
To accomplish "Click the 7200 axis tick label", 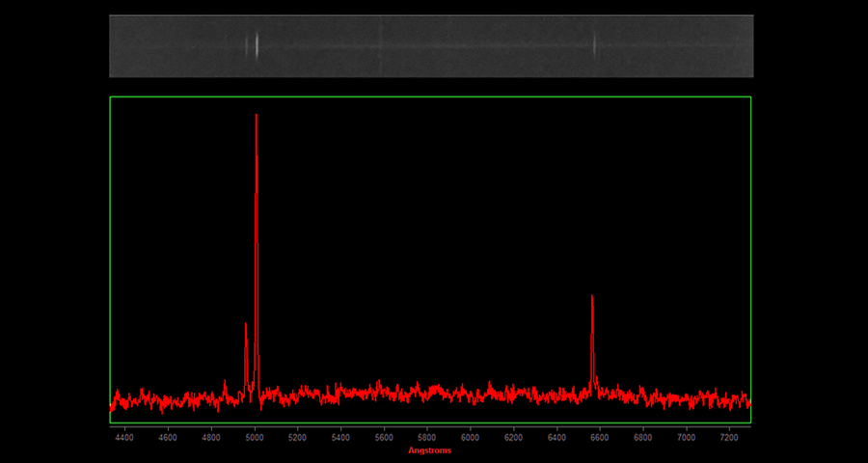I will (729, 437).
